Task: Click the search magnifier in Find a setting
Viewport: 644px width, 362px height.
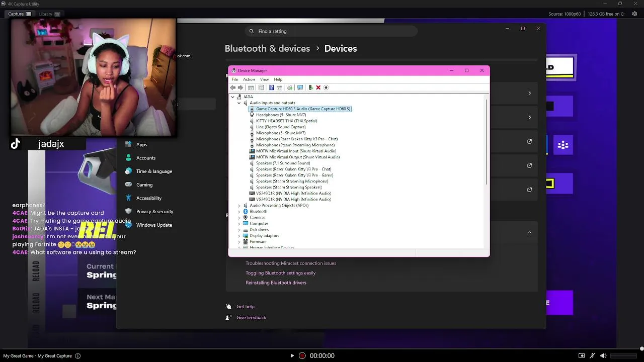Action: (x=252, y=31)
